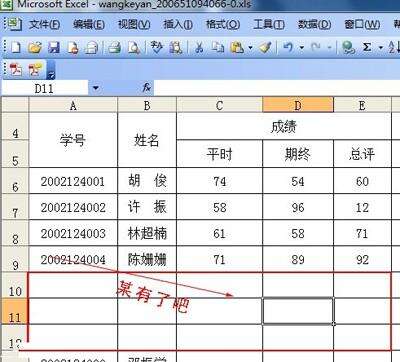Expand the Name Box dropdown showing D11

96,88
